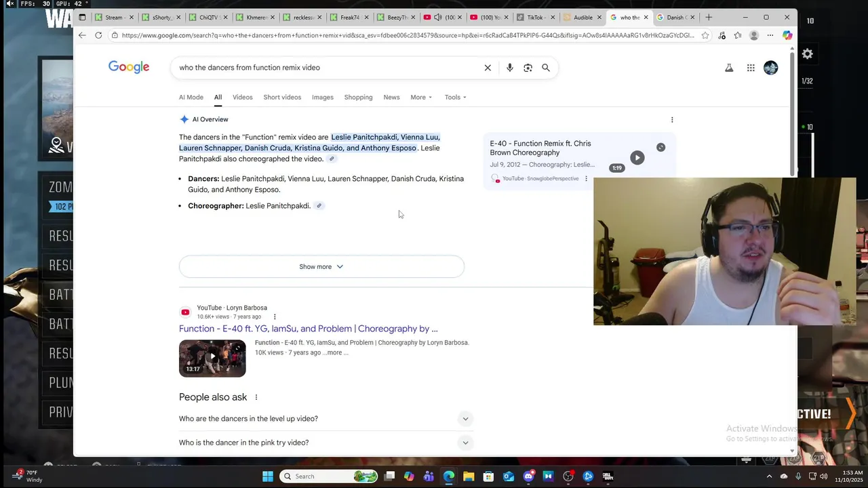Go back to previous browser page
This screenshot has width=868, height=488.
(82, 35)
